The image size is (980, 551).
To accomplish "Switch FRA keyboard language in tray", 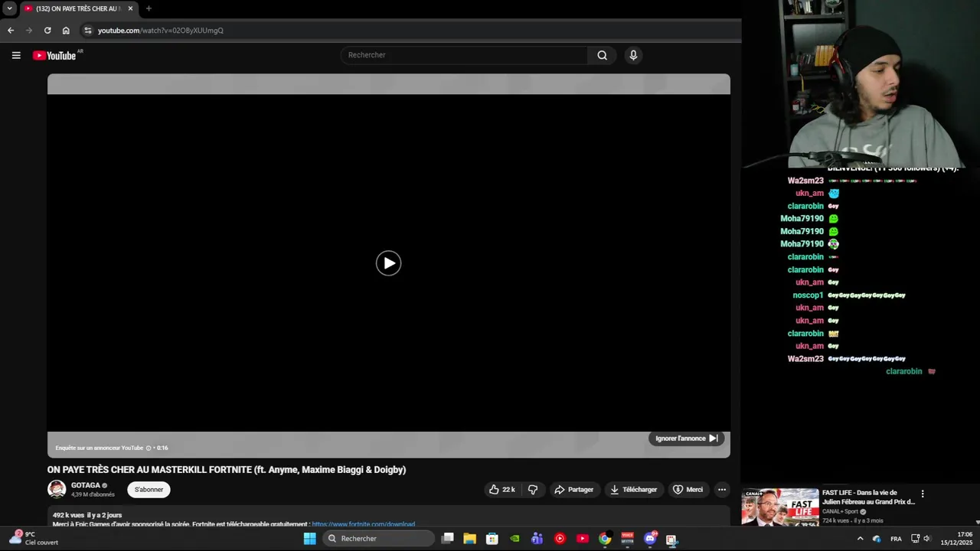I will pos(896,539).
